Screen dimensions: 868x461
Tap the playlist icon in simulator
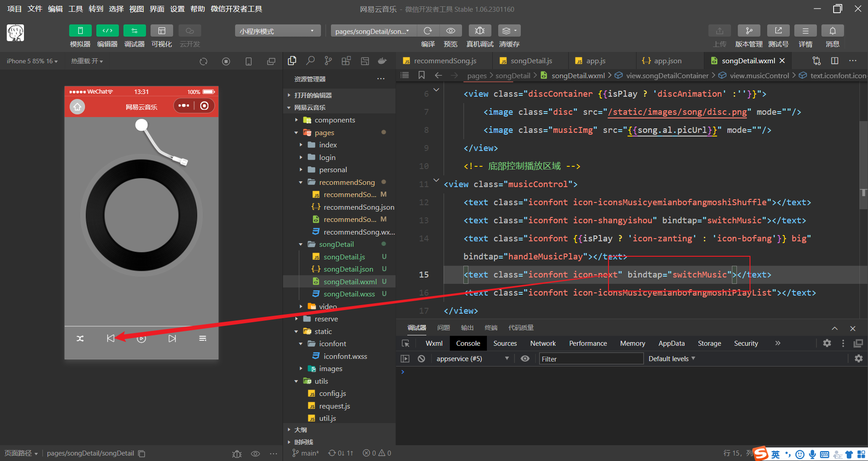(x=203, y=339)
